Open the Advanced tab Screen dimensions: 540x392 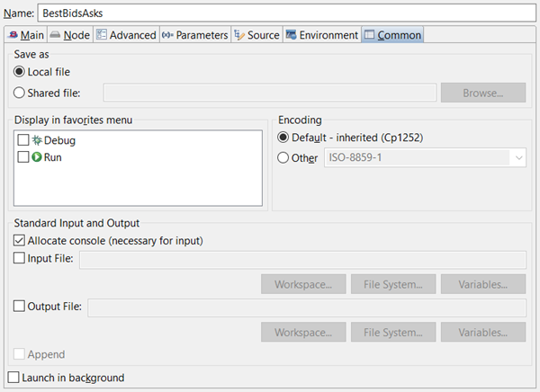tap(126, 35)
